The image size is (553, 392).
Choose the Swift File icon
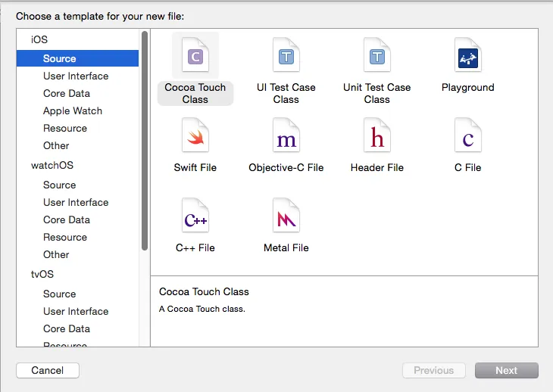195,136
